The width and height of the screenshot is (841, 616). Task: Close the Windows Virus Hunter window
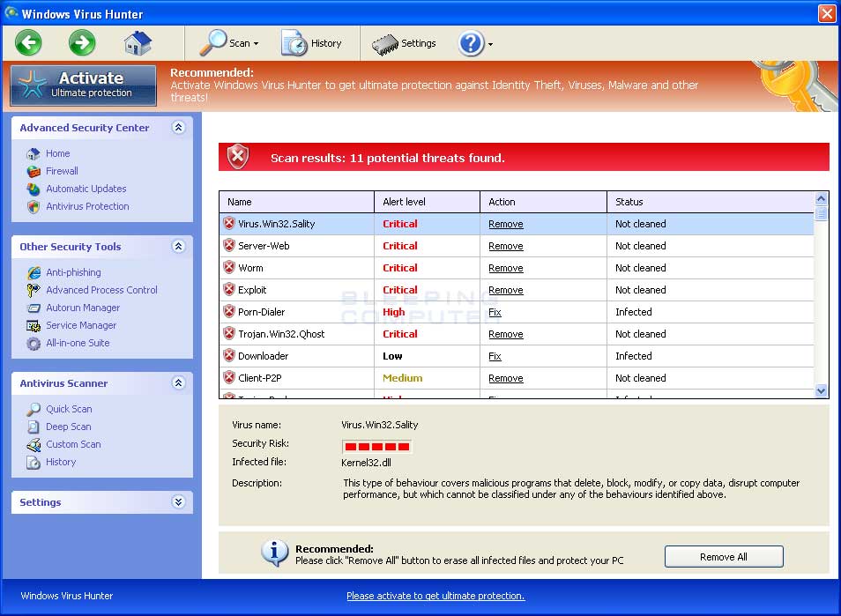827,13
